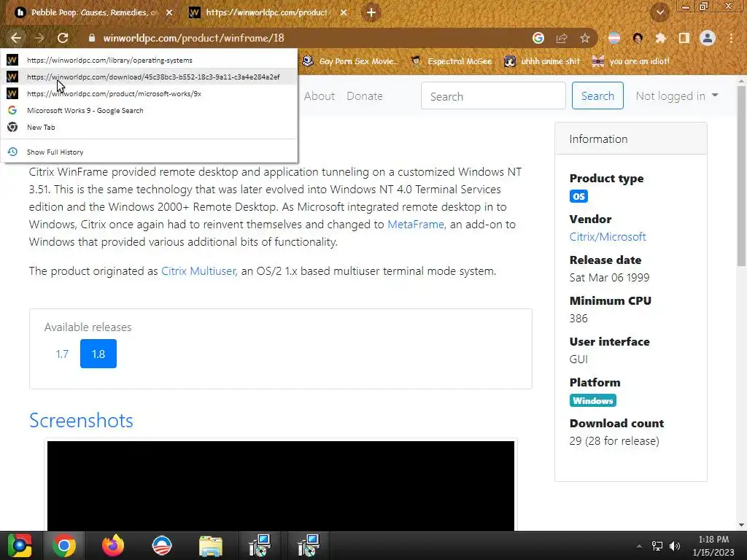Screen dimensions: 747x560
Task: Go back with the browser back arrow
Action: coord(16,38)
